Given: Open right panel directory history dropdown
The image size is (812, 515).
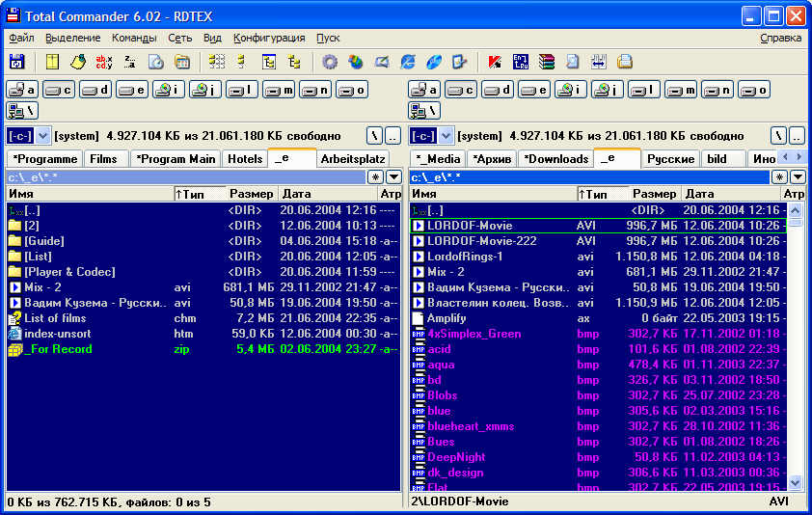Looking at the screenshot, I should pyautogui.click(x=798, y=177).
